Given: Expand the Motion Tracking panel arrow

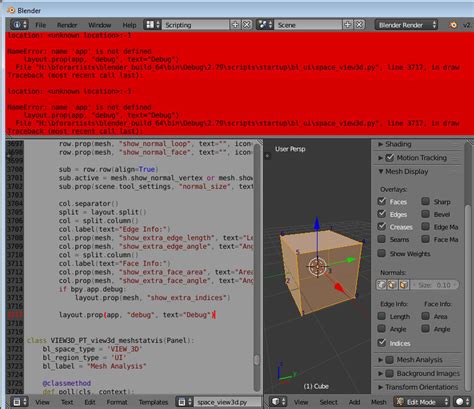Looking at the screenshot, I should [x=380, y=158].
